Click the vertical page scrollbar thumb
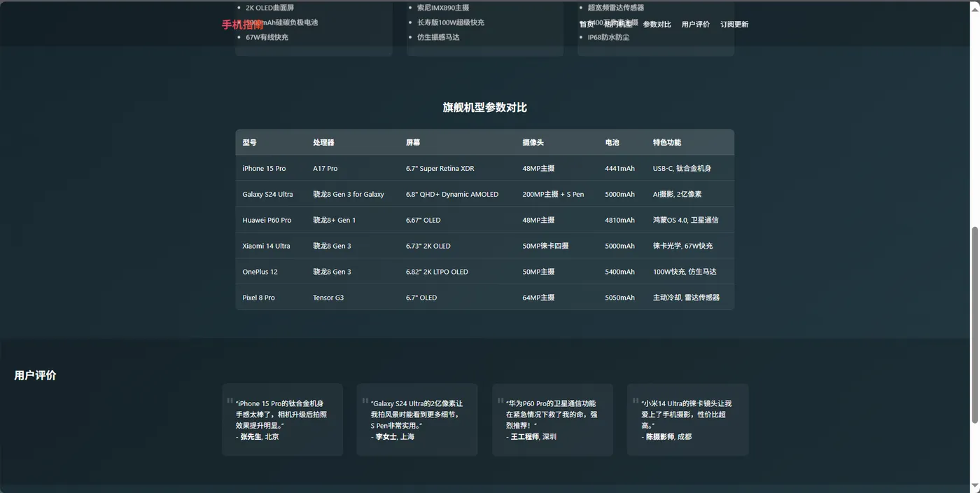This screenshot has height=493, width=980. coord(974,324)
